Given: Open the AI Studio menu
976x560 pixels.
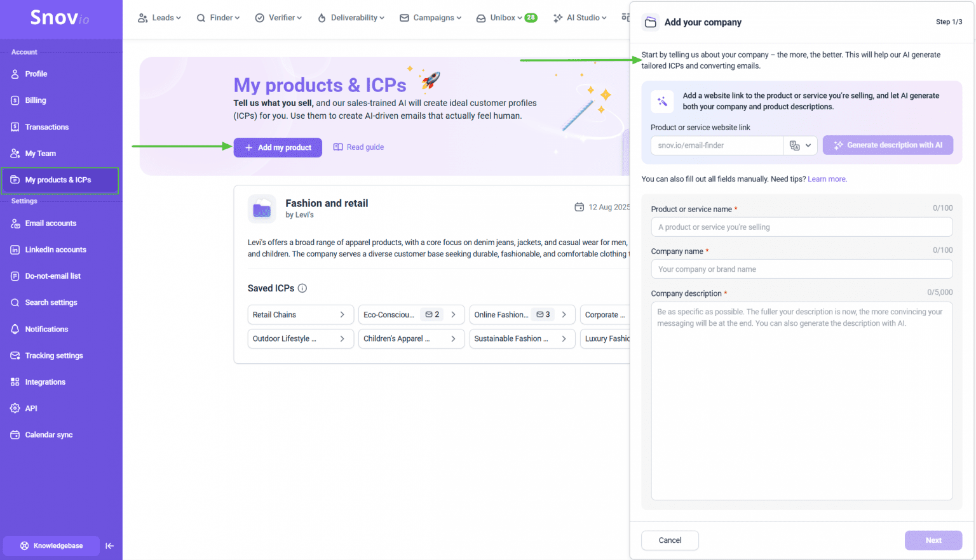Looking at the screenshot, I should tap(580, 18).
